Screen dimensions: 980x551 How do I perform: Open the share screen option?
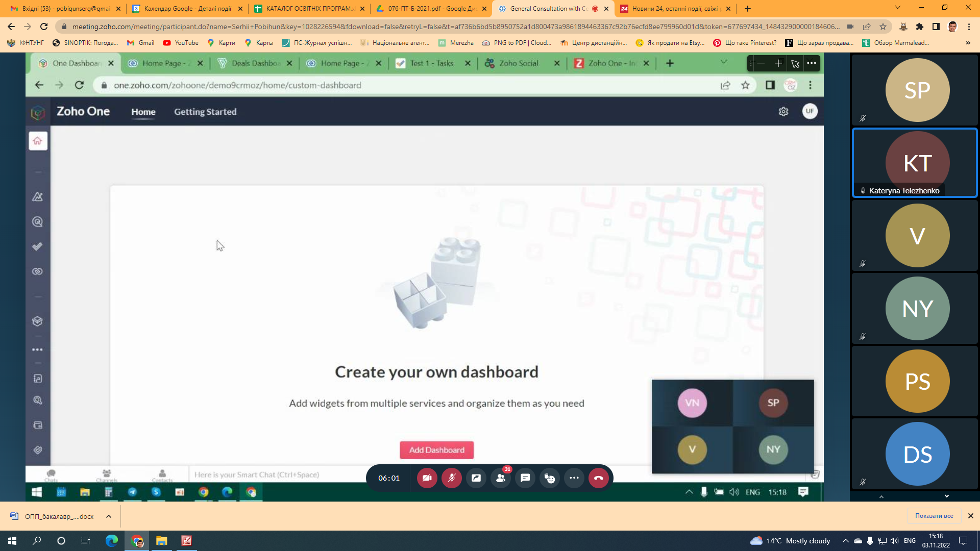click(x=476, y=478)
